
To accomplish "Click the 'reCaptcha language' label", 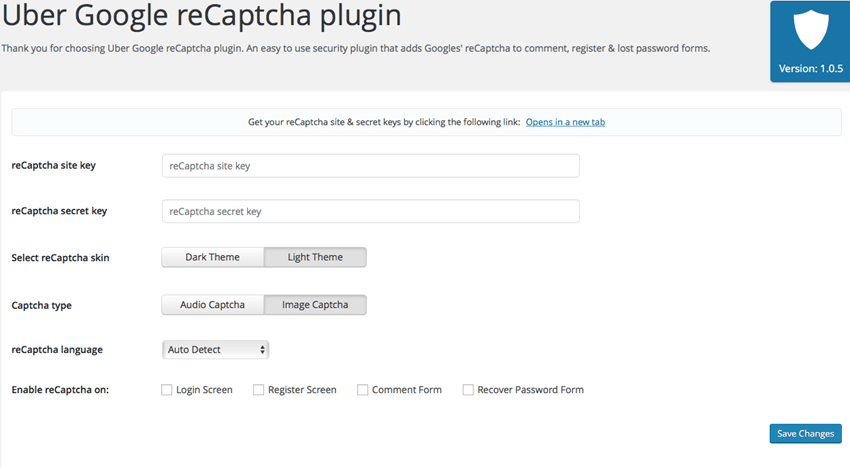I will click(57, 350).
